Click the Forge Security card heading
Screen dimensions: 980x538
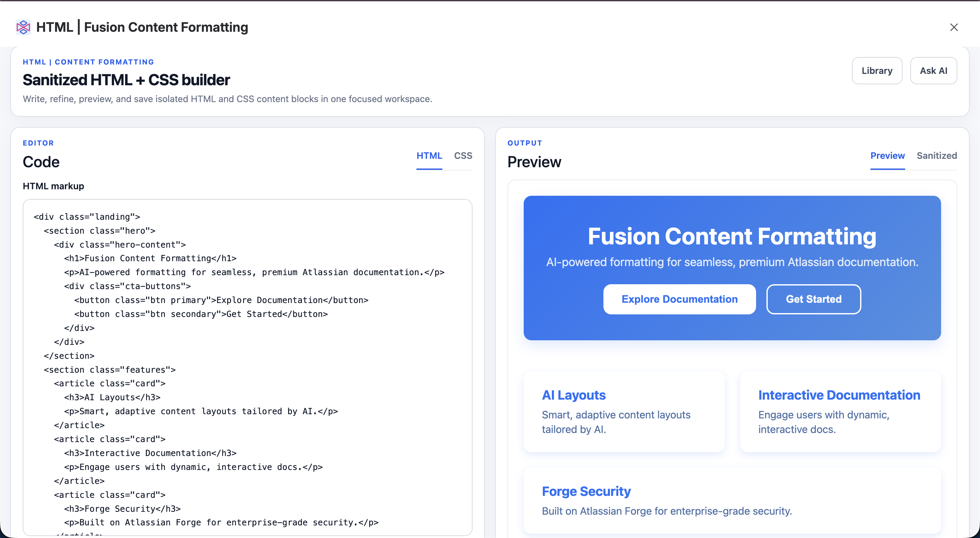click(586, 492)
